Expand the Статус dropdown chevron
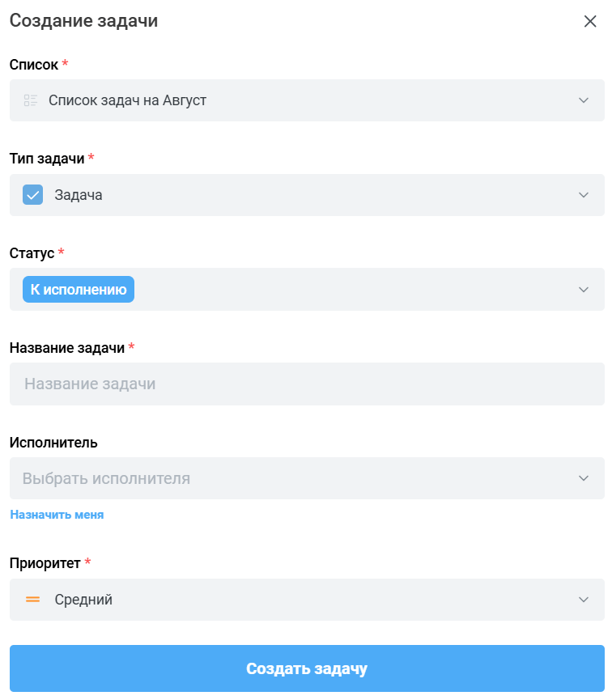 point(583,290)
